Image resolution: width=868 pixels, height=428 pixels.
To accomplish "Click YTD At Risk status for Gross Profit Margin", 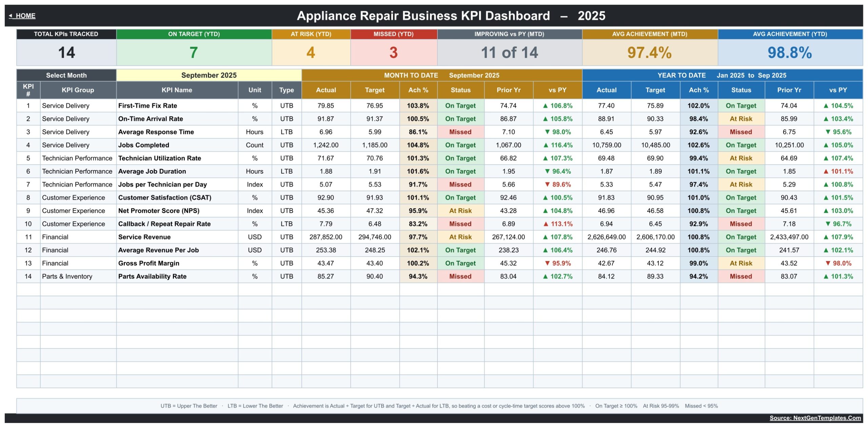I will pos(741,263).
